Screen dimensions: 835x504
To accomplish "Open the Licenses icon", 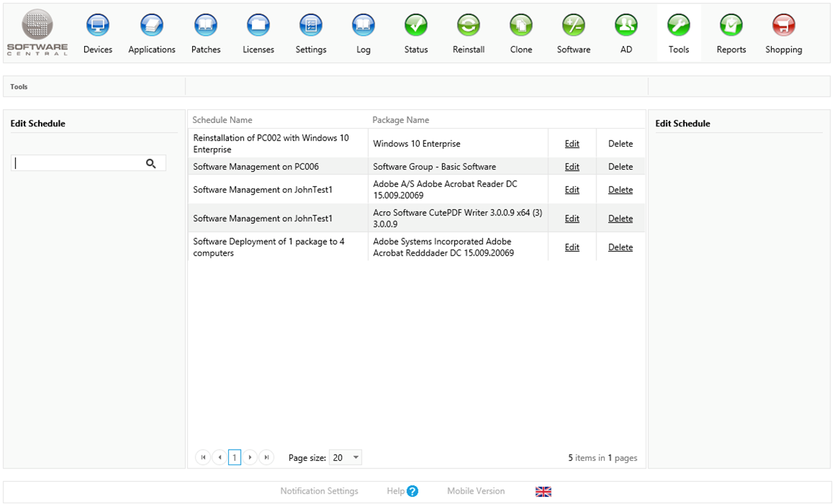I will [258, 26].
